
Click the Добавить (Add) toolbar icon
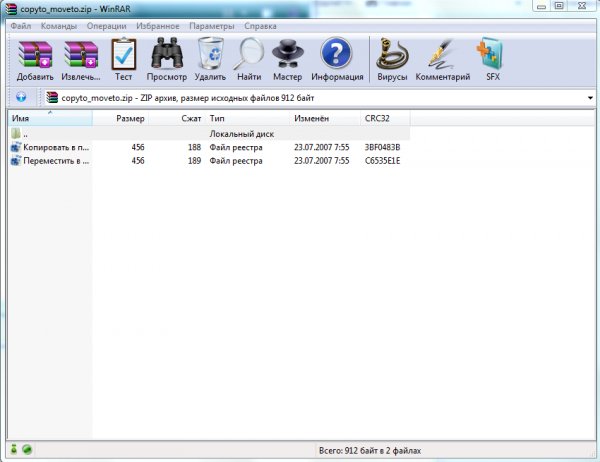tap(35, 55)
